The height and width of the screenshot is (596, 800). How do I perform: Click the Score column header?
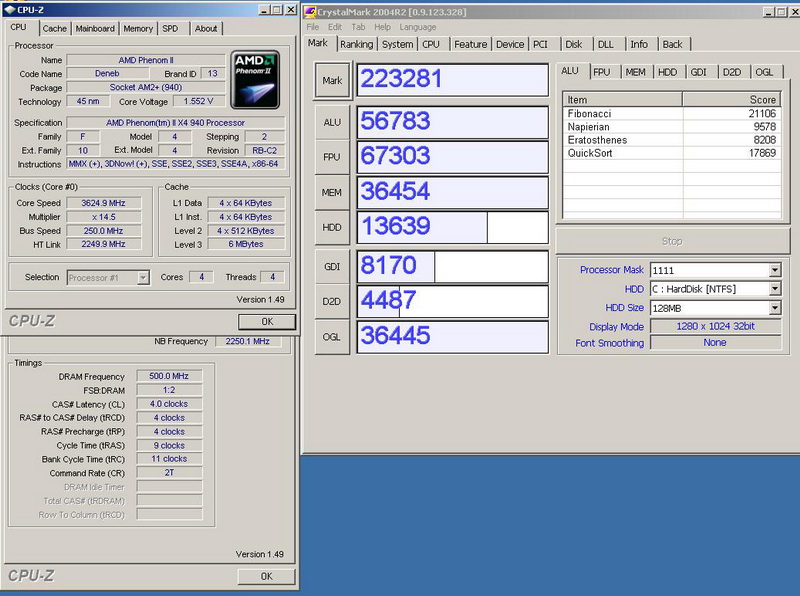pyautogui.click(x=732, y=100)
